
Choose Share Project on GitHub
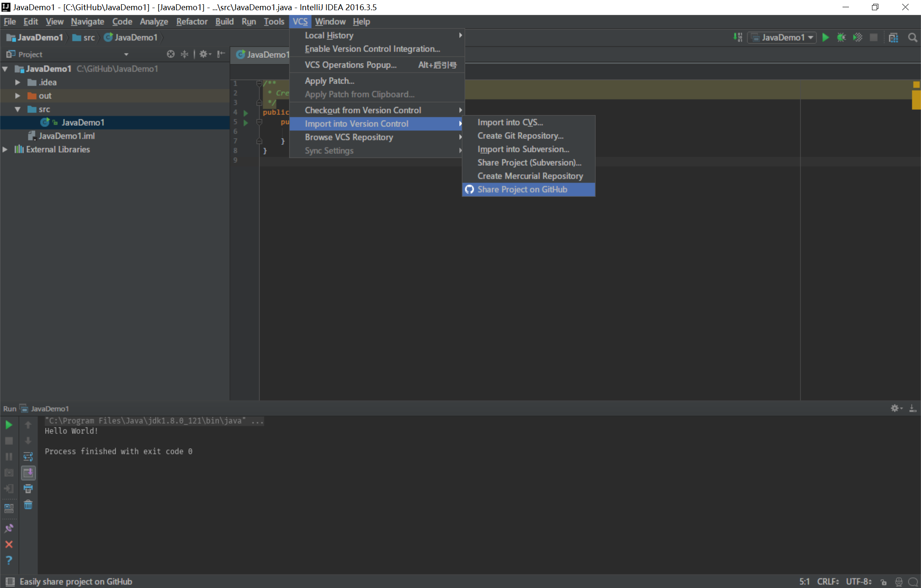click(x=529, y=190)
